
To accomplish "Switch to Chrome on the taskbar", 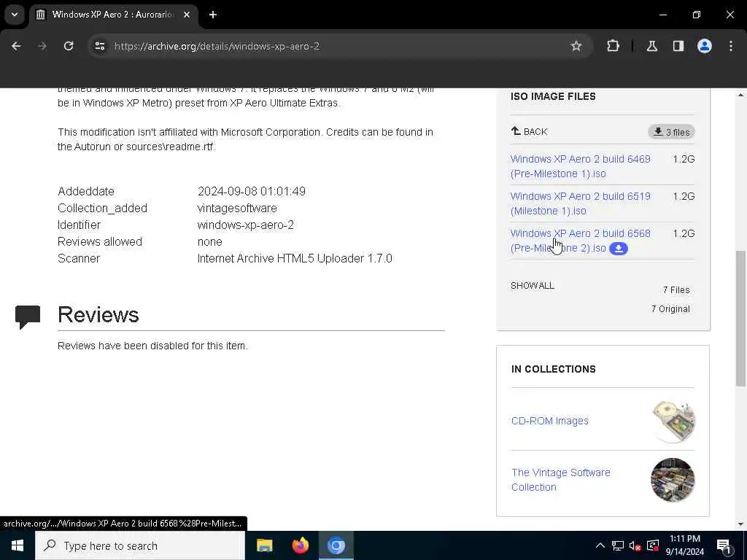I will [336, 545].
